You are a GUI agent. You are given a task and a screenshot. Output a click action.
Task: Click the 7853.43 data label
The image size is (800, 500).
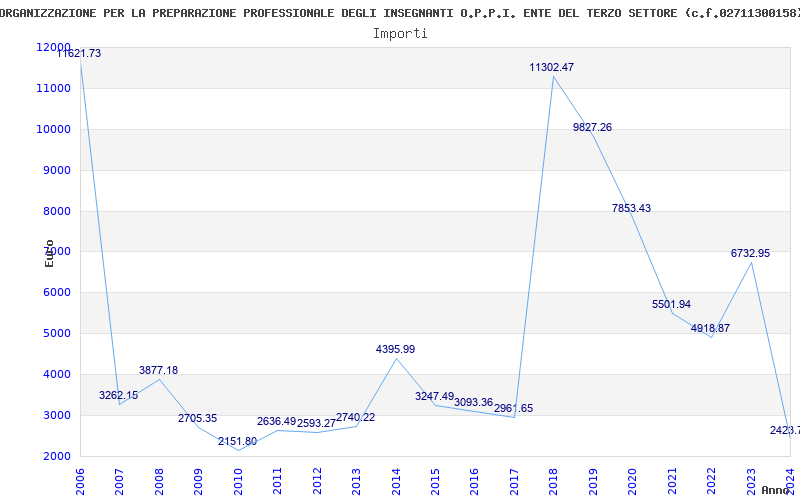[632, 208]
